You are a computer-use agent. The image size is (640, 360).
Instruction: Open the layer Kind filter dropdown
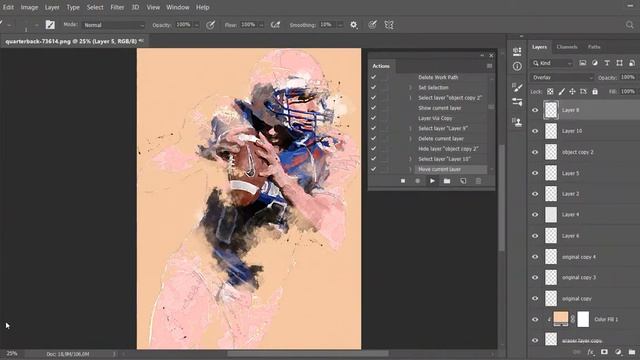[x=552, y=63]
